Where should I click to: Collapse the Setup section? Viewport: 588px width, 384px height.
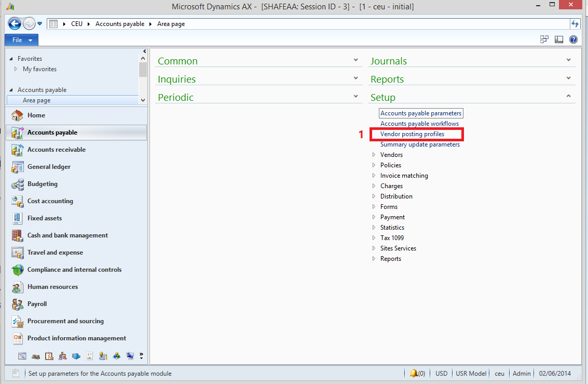pyautogui.click(x=568, y=97)
